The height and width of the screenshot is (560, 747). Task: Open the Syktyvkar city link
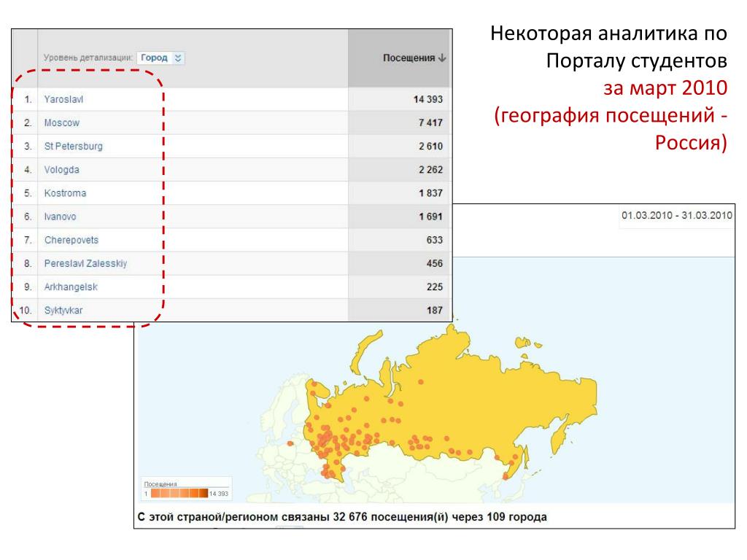tap(63, 311)
